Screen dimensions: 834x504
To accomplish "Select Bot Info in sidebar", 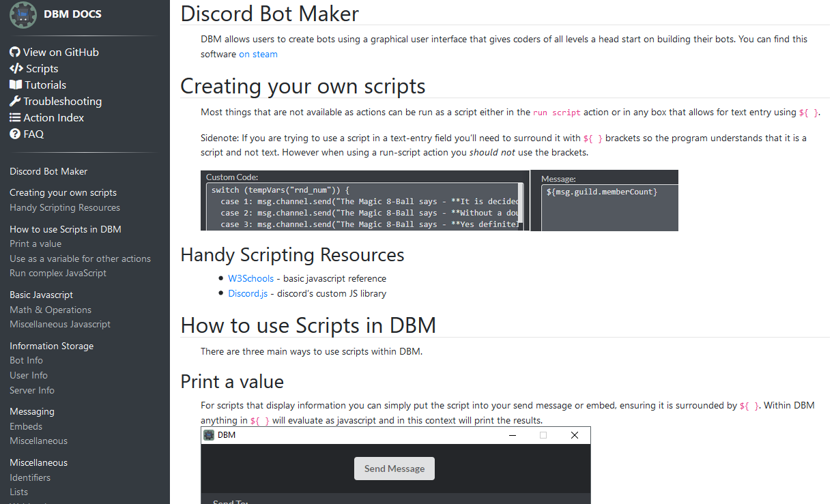I will [x=26, y=360].
